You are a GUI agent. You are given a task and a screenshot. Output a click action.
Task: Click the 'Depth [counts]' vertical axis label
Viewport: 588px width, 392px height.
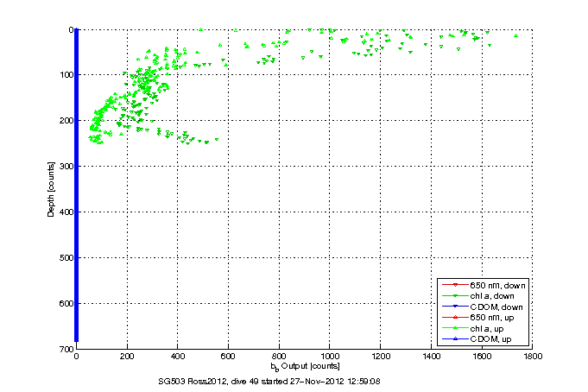pos(51,189)
